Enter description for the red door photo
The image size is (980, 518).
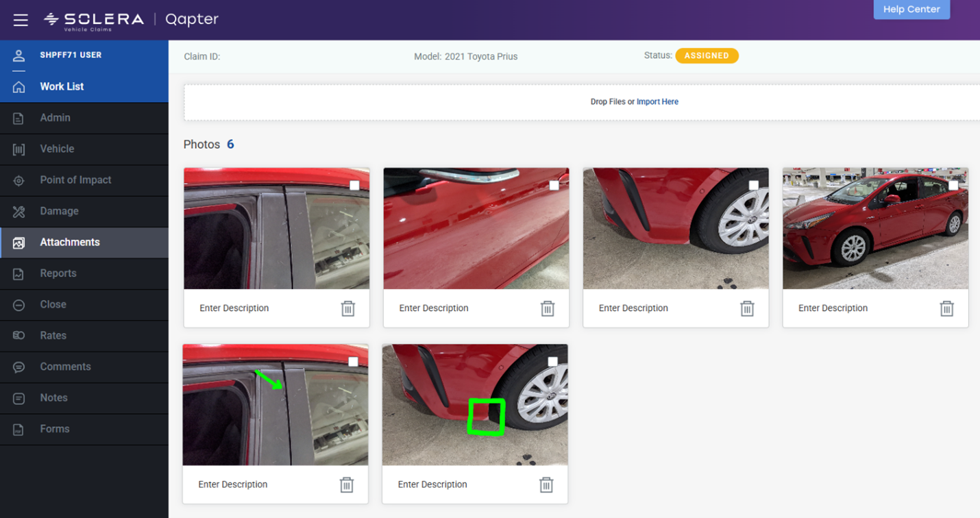434,308
